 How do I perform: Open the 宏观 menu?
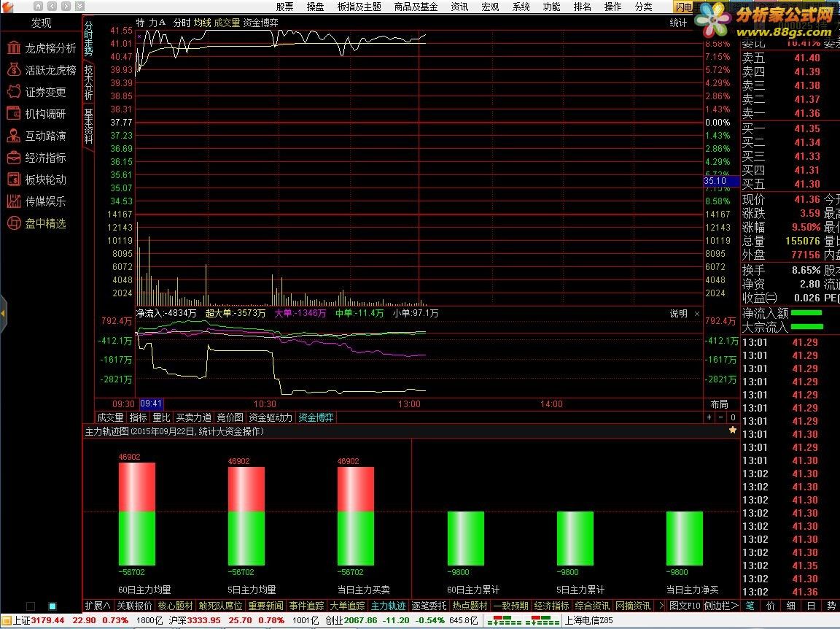(x=490, y=7)
